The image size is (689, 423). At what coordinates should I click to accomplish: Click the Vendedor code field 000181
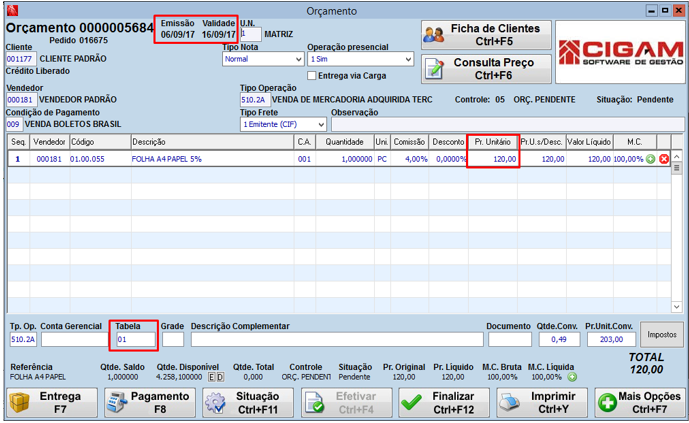point(21,100)
